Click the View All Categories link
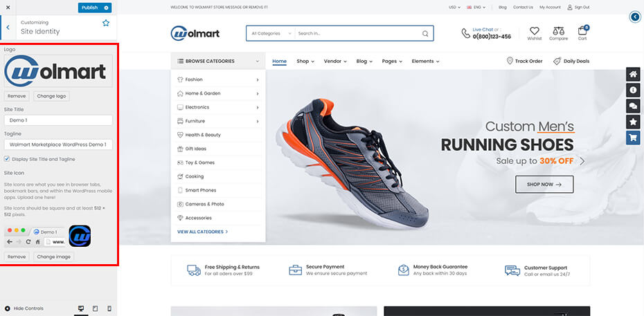Screen dimensions: 644x316 click(202, 232)
